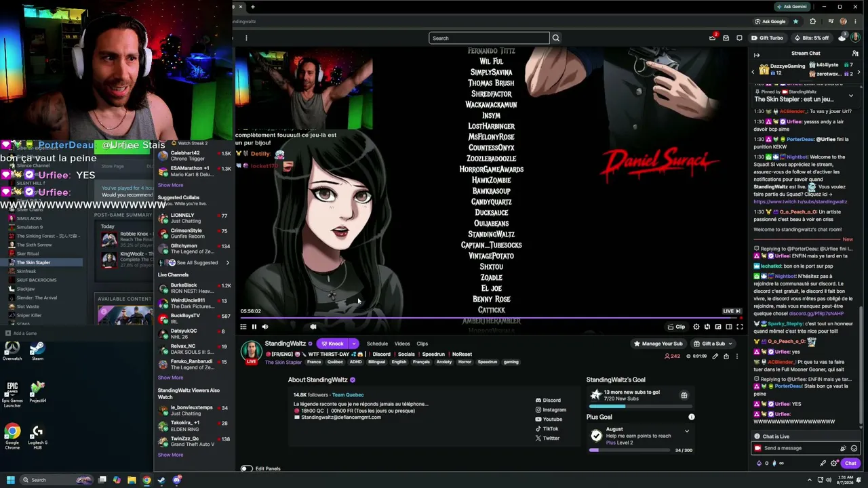
Task: Click the Twitch search magnifier button
Action: tap(556, 38)
